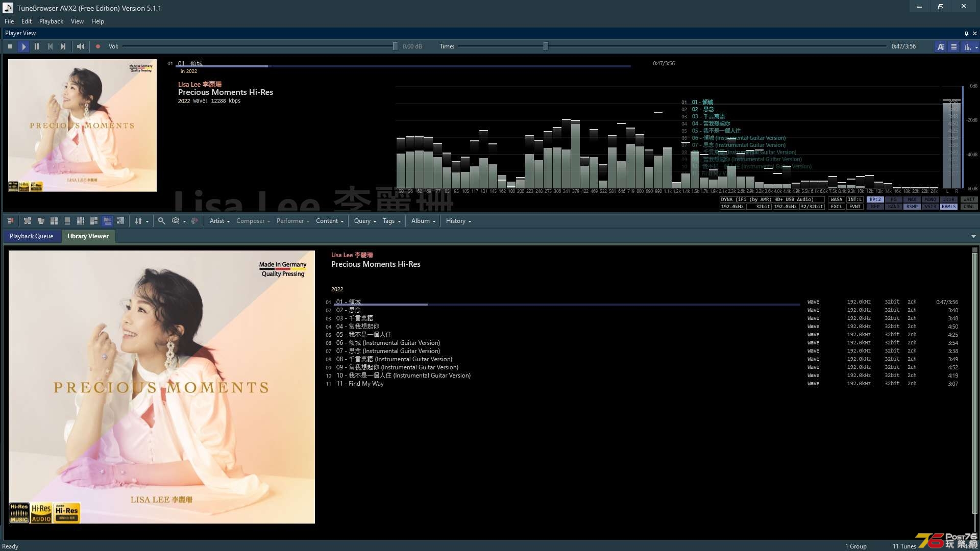This screenshot has width=980, height=551.
Task: Toggle the spectrum analyzer icon in Player View
Action: coord(967,46)
